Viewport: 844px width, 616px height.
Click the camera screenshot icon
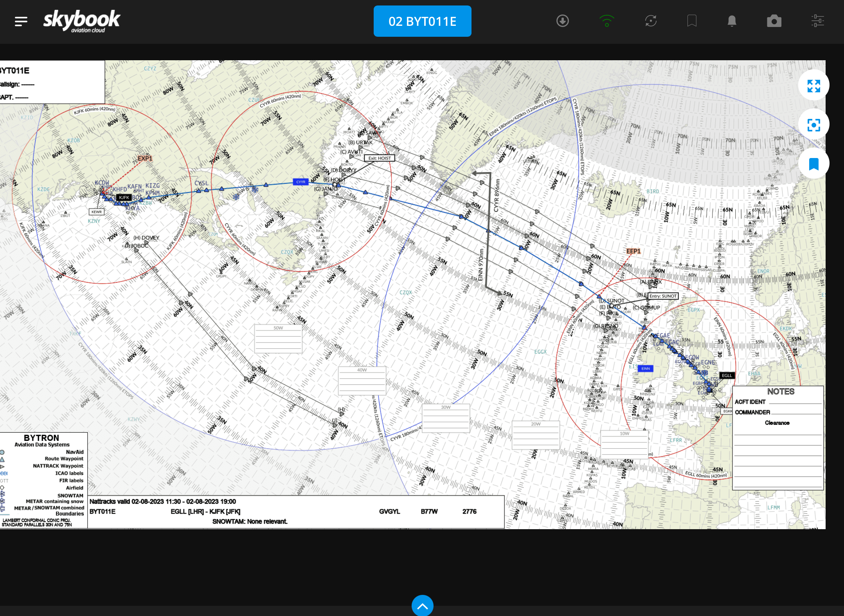(774, 21)
